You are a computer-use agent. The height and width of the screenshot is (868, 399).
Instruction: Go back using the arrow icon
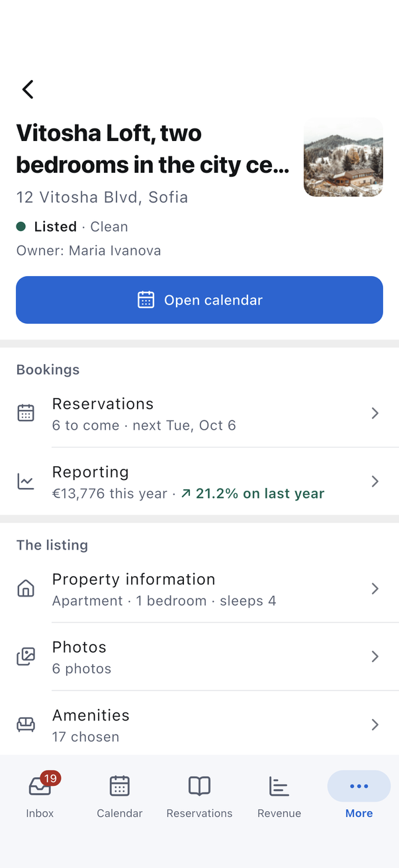[x=28, y=89]
